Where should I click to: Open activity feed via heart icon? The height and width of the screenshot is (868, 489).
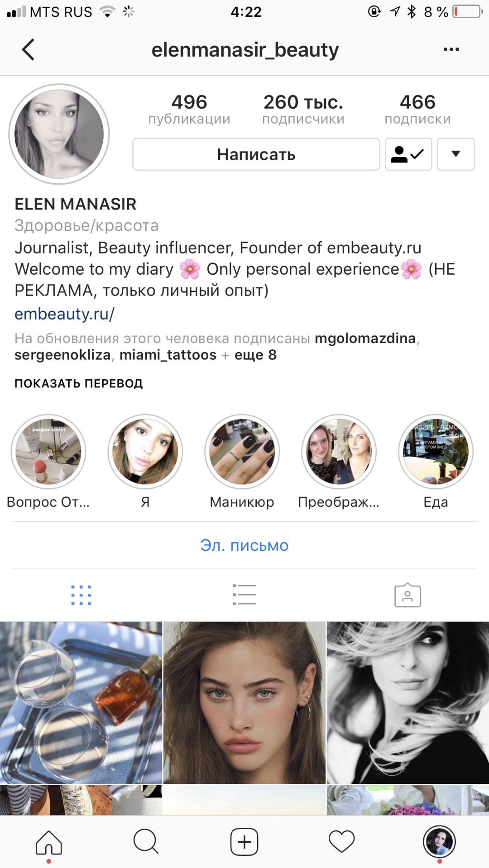341,842
